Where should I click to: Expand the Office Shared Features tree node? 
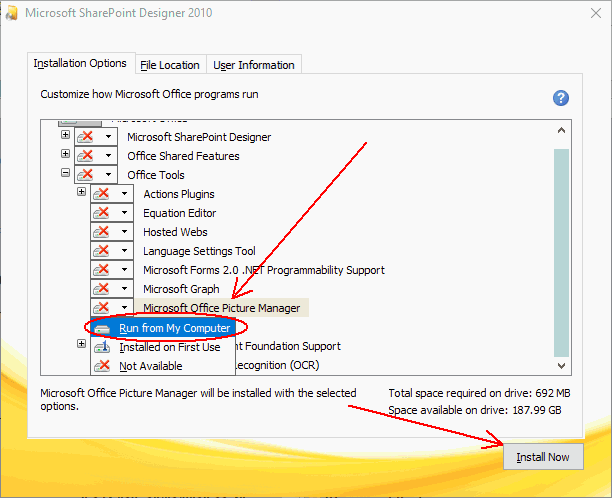tap(65, 153)
